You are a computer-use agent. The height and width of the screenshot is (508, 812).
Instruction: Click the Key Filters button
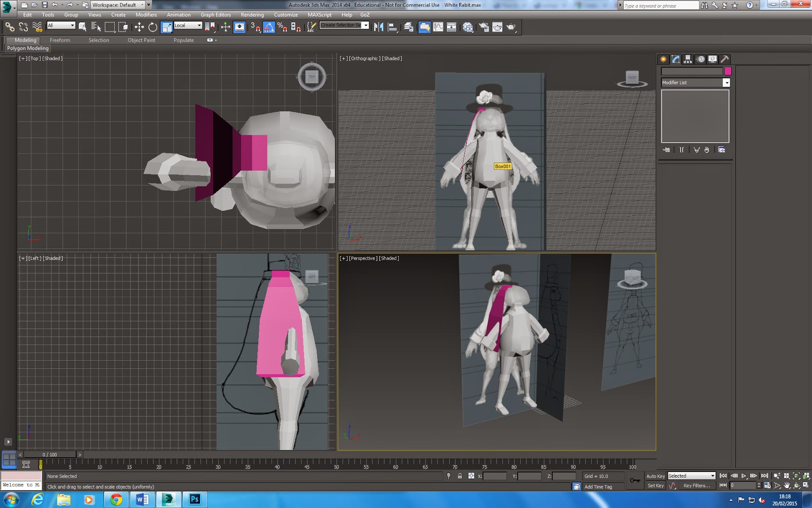[x=696, y=486]
